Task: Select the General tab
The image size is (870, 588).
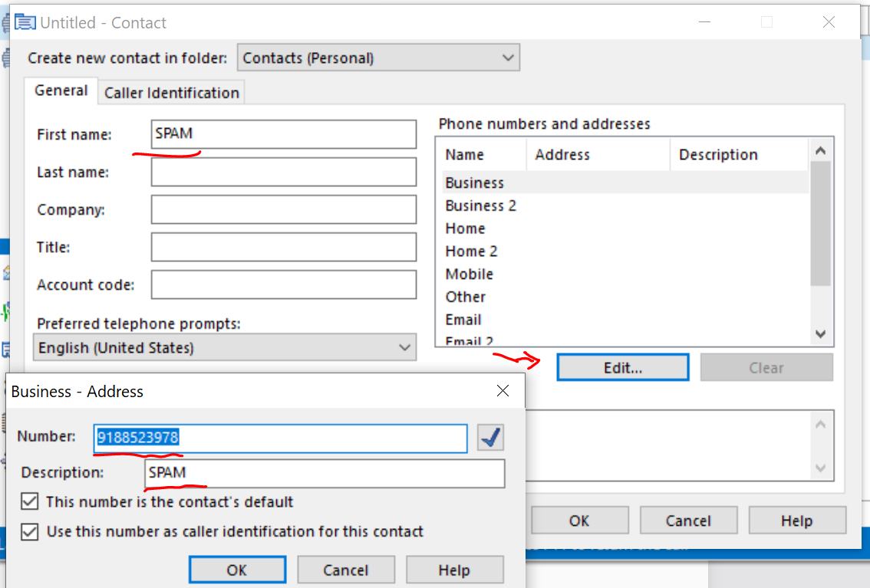Action: 61,90
